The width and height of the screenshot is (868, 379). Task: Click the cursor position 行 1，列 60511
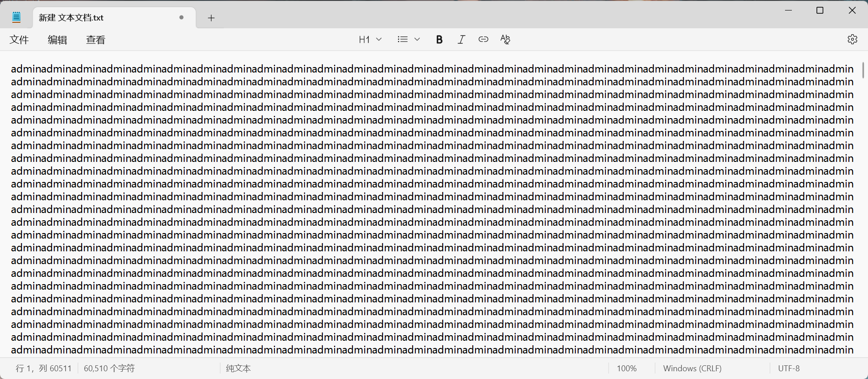click(x=44, y=368)
